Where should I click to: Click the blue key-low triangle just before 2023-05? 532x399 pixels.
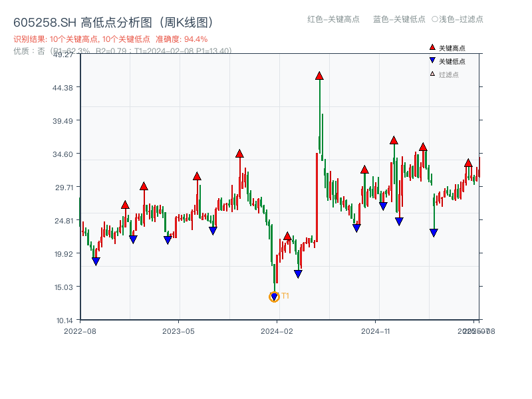click(168, 240)
